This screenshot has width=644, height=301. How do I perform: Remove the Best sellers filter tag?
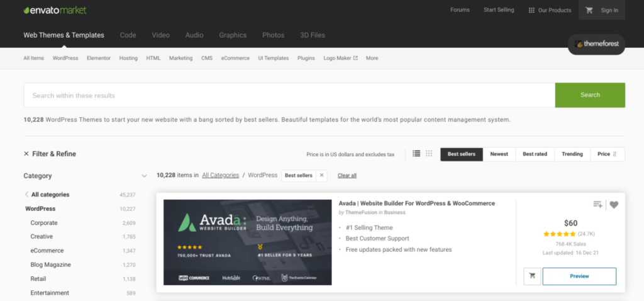[321, 175]
